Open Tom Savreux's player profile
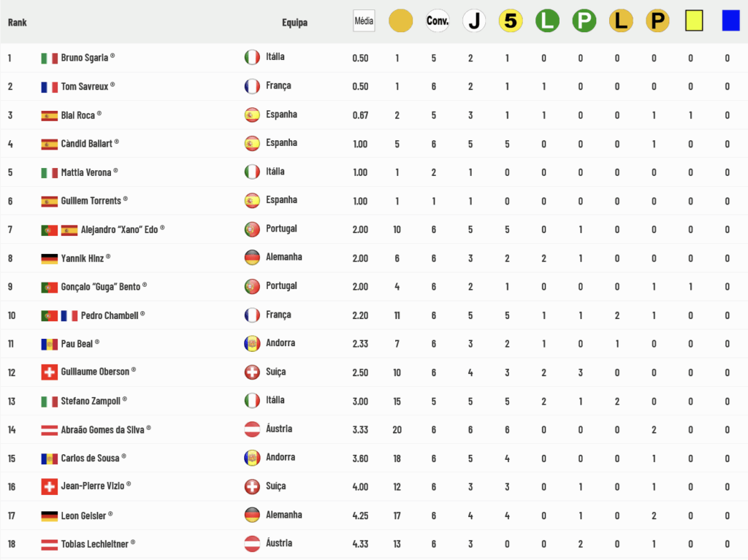This screenshot has width=748, height=560. (x=85, y=86)
